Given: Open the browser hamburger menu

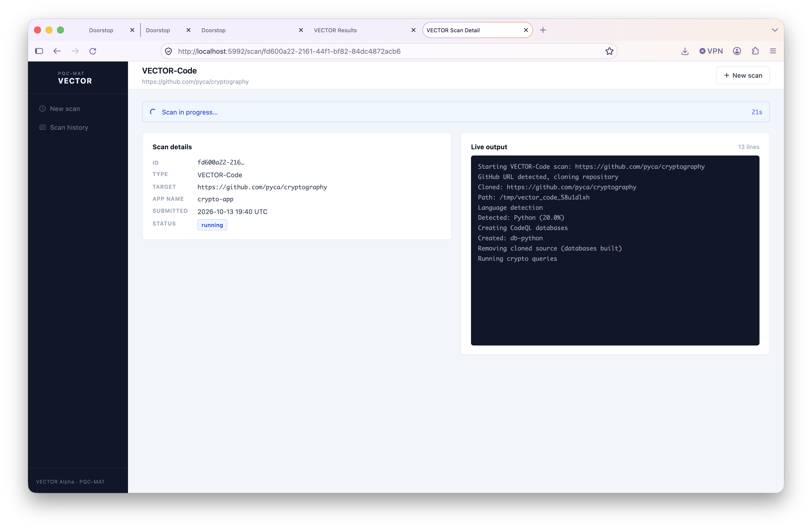Looking at the screenshot, I should pos(773,51).
